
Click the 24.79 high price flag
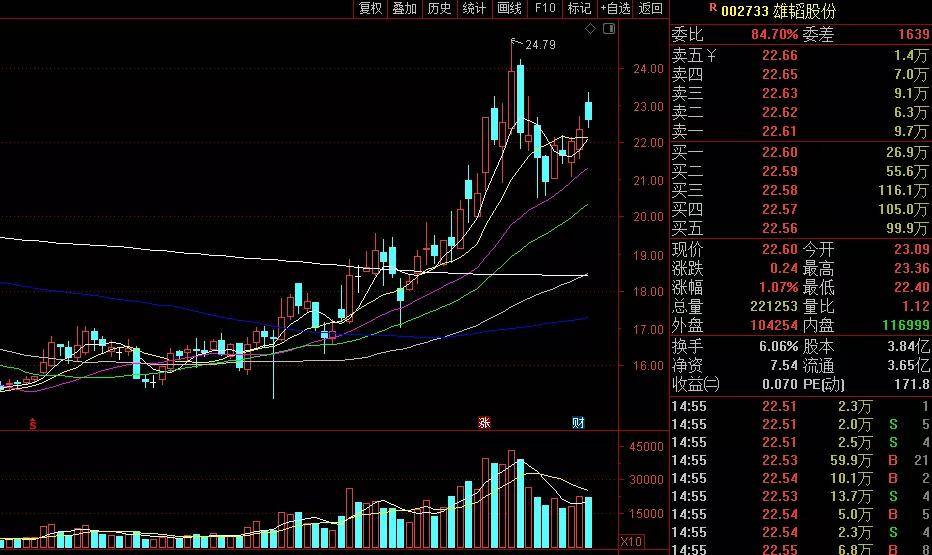538,45
